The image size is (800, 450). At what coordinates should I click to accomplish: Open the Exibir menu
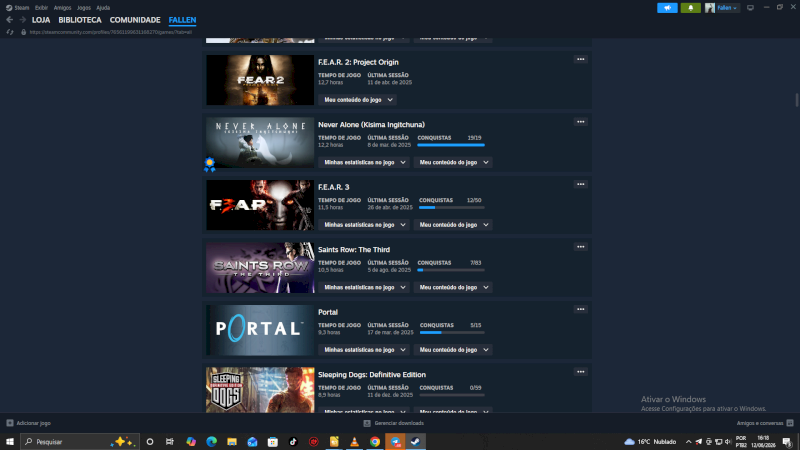pos(41,8)
